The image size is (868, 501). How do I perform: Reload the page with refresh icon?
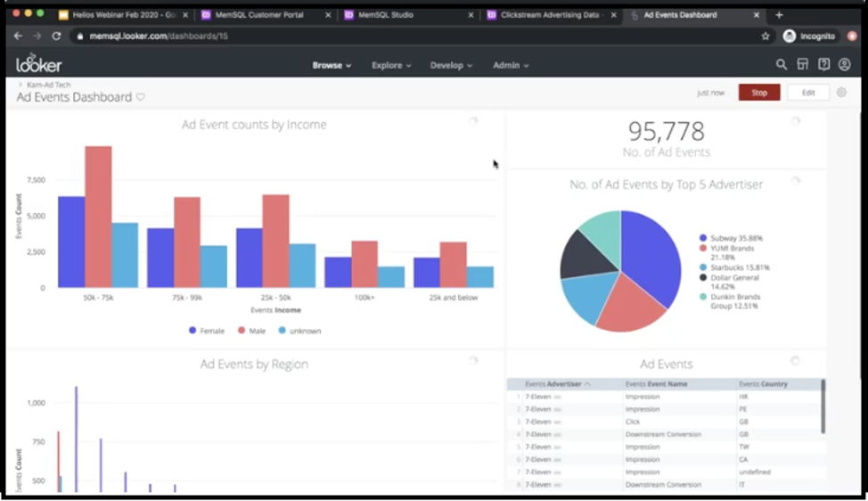coord(56,36)
